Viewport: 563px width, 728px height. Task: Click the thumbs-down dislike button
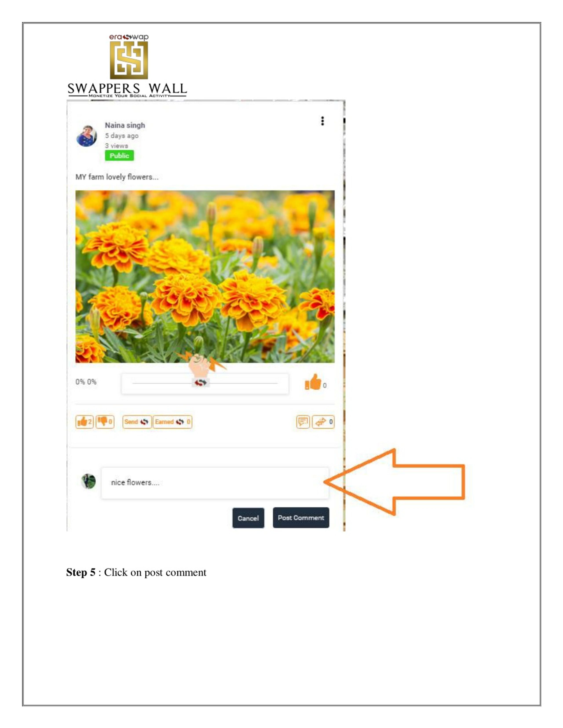[x=105, y=422]
